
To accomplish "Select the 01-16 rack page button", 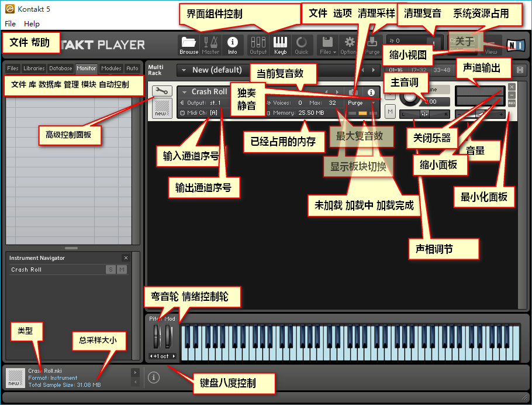I will coord(395,70).
